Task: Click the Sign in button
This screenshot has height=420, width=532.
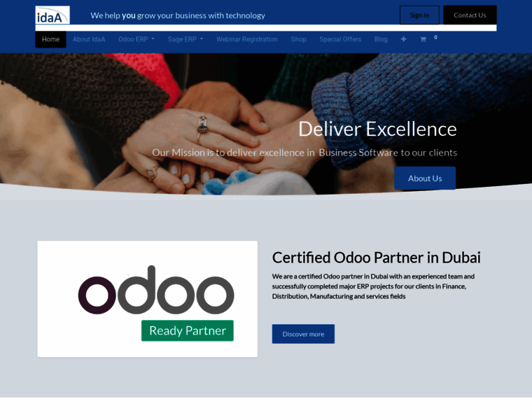Action: (419, 15)
